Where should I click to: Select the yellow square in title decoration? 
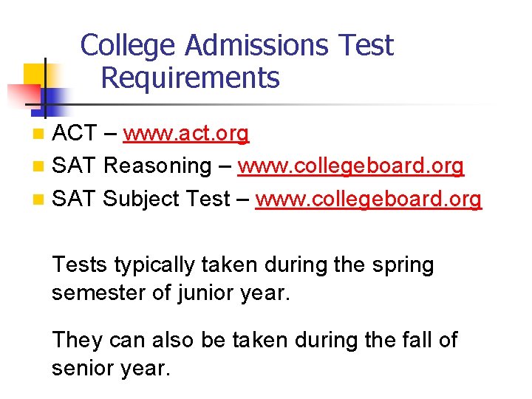click(33, 73)
